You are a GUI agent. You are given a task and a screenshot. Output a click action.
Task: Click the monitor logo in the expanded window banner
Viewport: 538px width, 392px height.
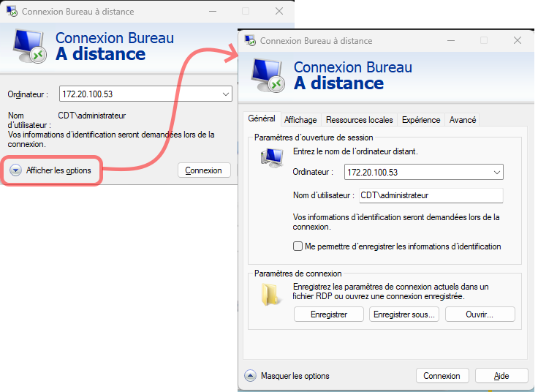[268, 75]
